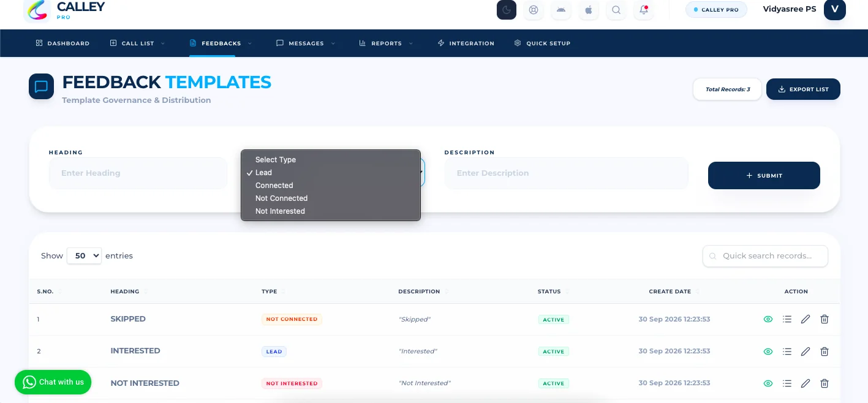Click the INTERESTED heading cell

[135, 351]
